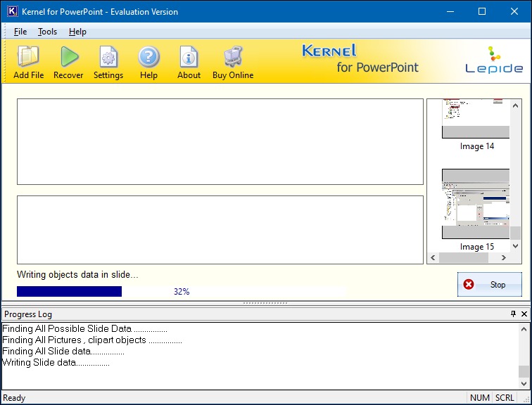Click the Lepide logo
The image size is (532, 405).
tap(494, 60)
